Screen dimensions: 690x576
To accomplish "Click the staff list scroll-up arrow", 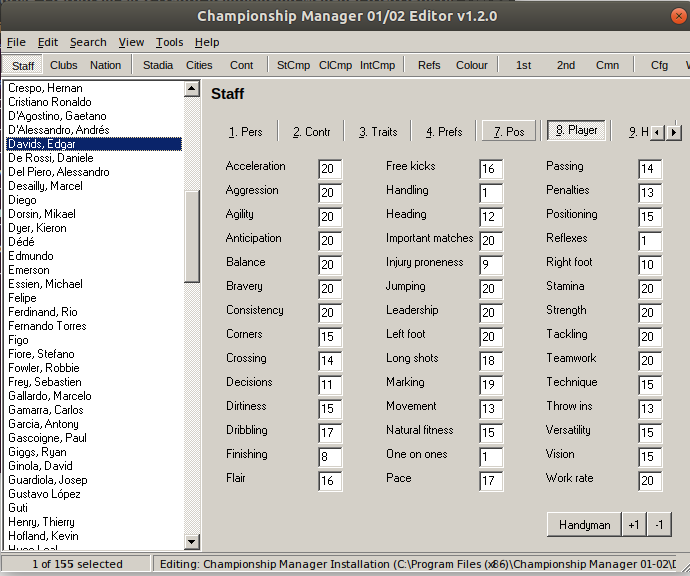I will click(191, 89).
